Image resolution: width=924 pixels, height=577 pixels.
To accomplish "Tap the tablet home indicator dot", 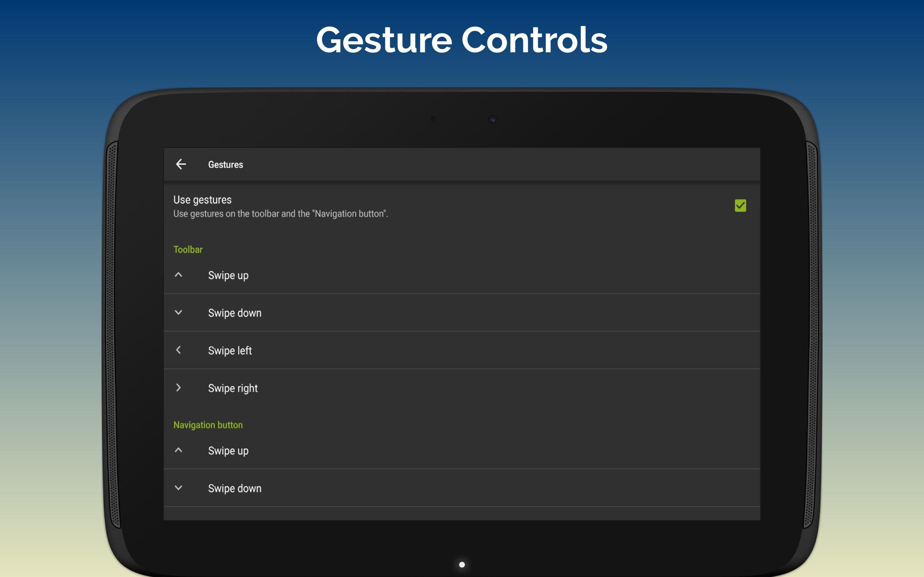I will [462, 564].
